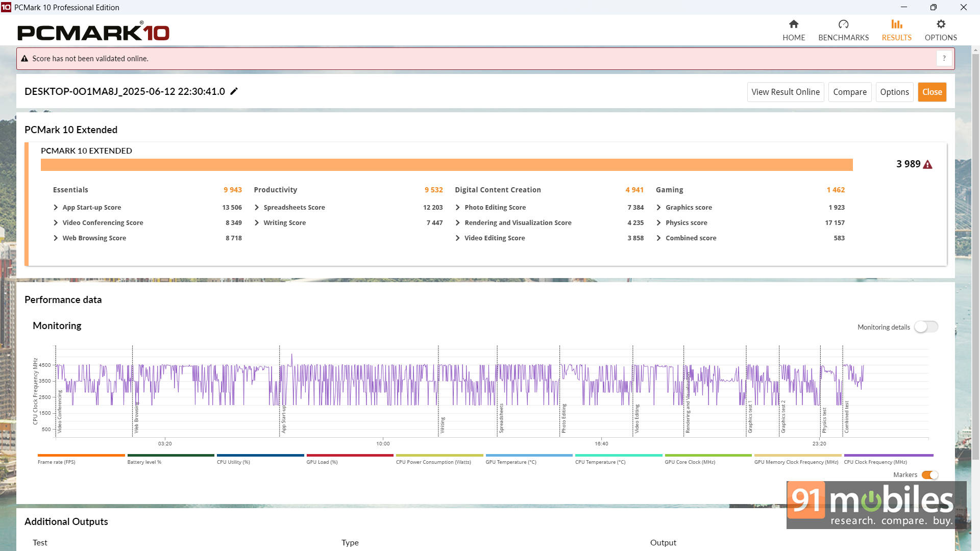Select GPU Temperature (°C) legend item

529,459
